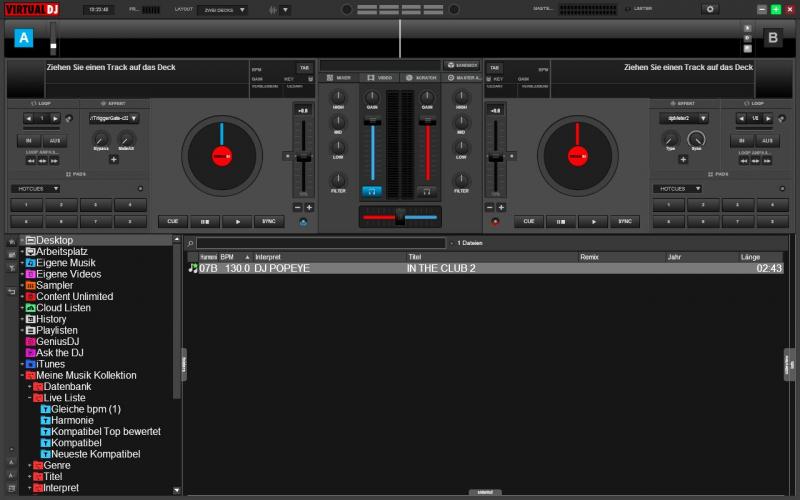Image resolution: width=800 pixels, height=500 pixels.
Task: Click the browser search field
Action: coord(321,243)
